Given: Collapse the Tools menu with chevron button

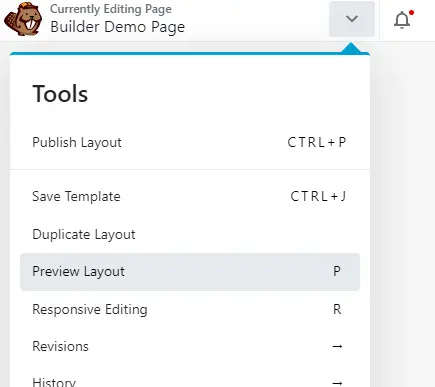Looking at the screenshot, I should pyautogui.click(x=352, y=19).
